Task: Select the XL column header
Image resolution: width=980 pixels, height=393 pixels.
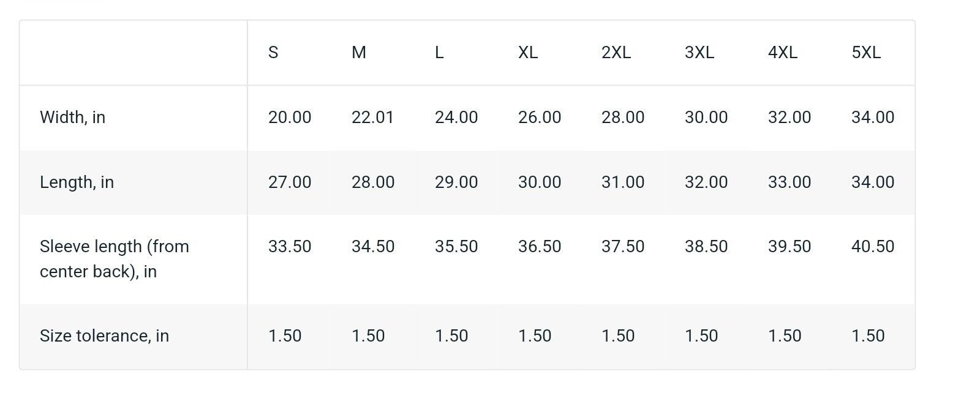Action: pos(528,53)
